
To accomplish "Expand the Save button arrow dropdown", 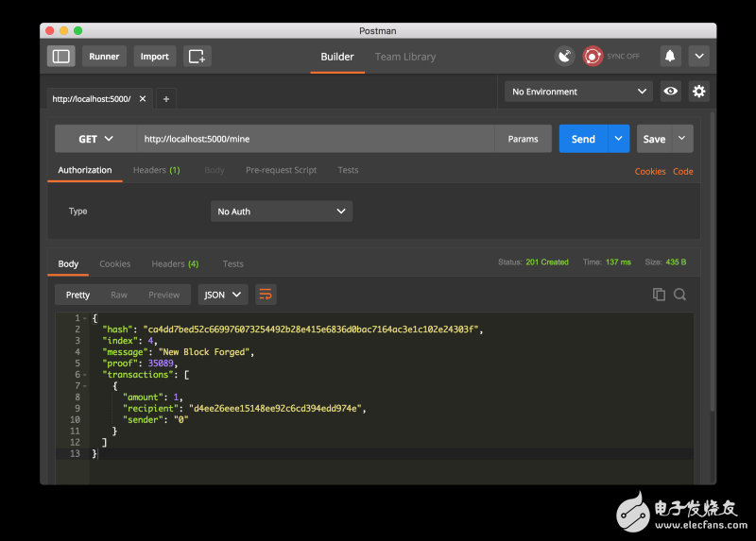I will pyautogui.click(x=682, y=139).
